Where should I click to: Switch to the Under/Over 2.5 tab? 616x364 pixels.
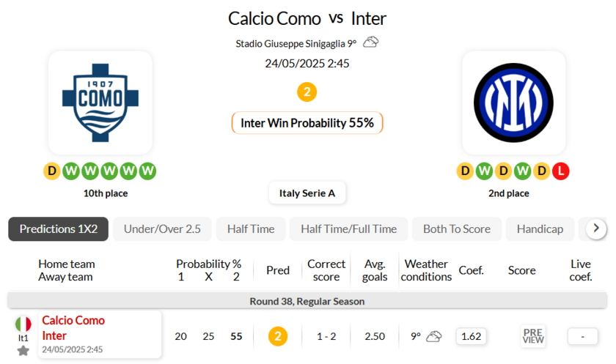[x=162, y=229]
